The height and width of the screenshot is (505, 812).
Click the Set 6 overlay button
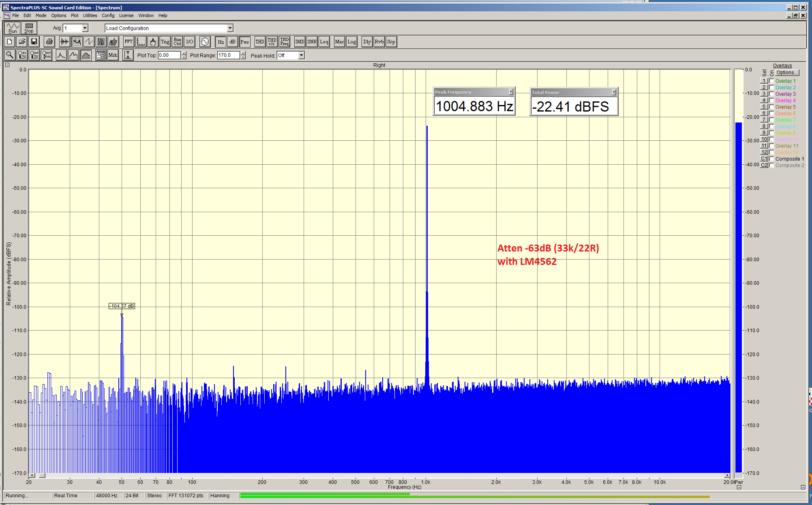(764, 113)
